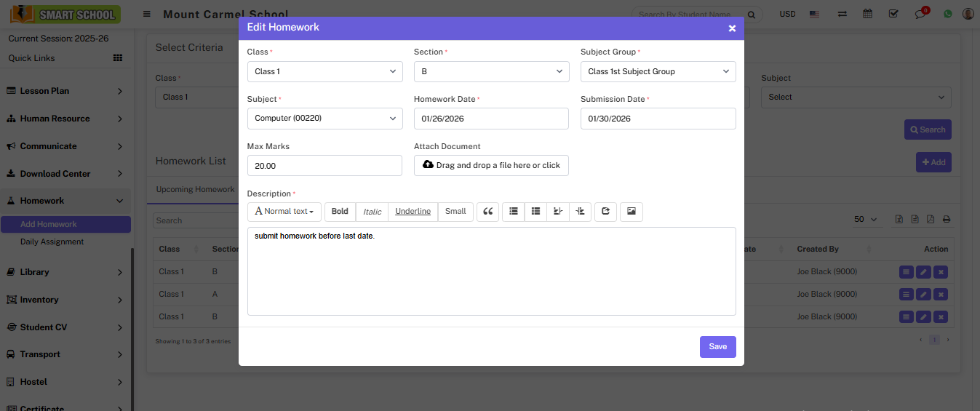Screen dimensions: 980x411
Task: Toggle Underline formatting in description editor
Action: click(x=413, y=212)
